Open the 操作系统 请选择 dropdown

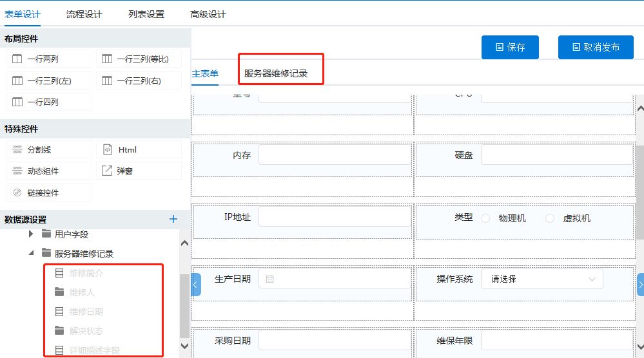point(542,279)
